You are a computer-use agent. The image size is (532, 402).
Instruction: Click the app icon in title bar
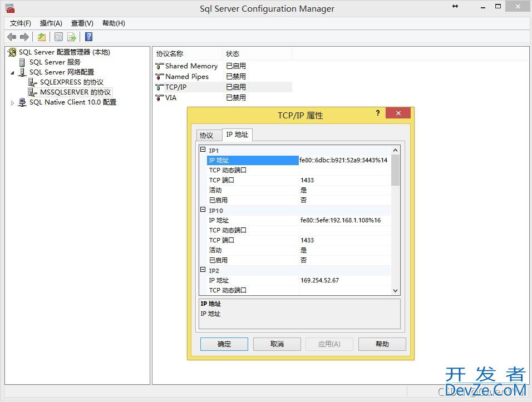(10, 8)
